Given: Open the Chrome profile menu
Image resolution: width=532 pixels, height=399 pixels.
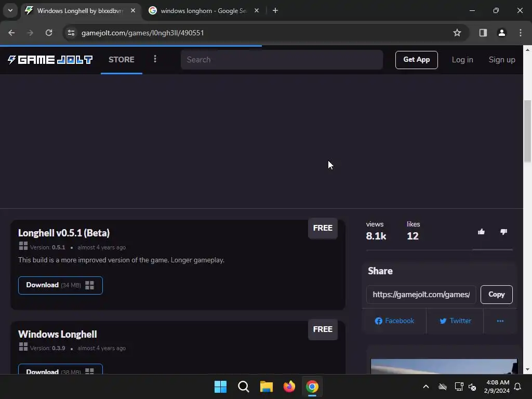Looking at the screenshot, I should (x=501, y=33).
